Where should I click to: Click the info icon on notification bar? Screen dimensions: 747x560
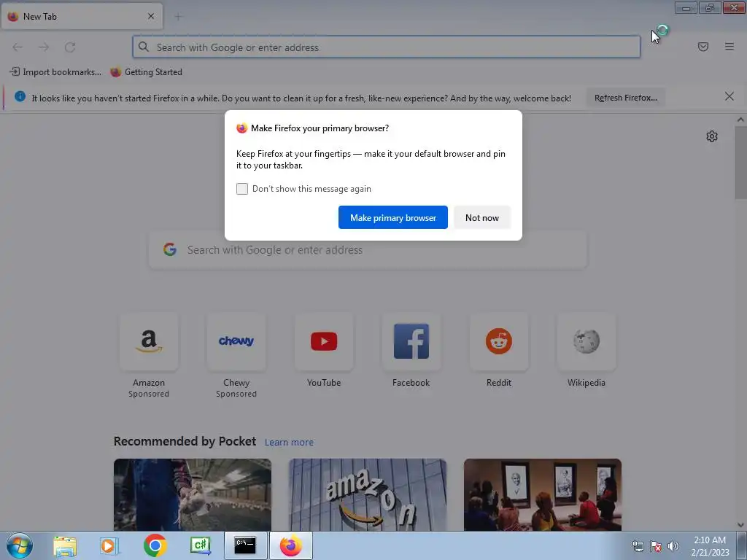click(x=20, y=97)
